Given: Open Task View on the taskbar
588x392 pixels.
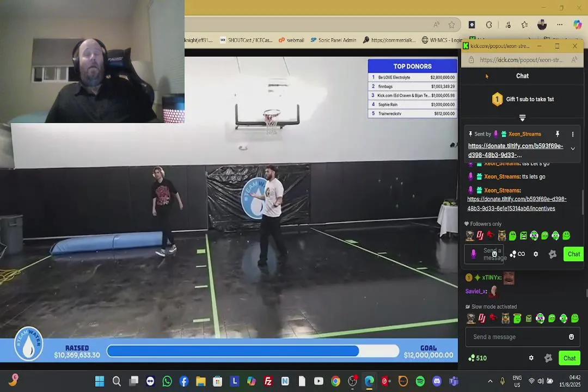Looking at the screenshot, I should click(133, 382).
